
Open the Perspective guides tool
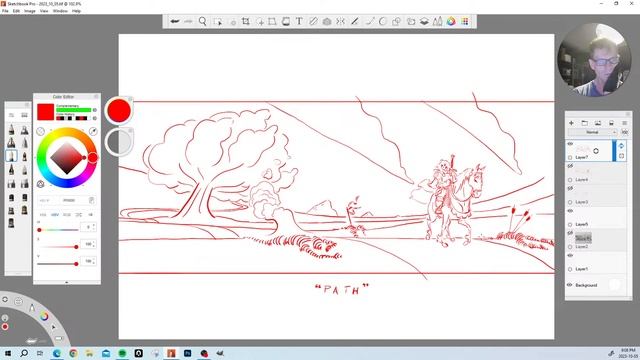coord(327,22)
